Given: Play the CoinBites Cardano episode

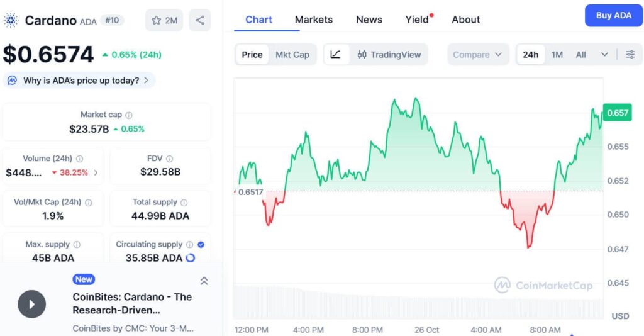Looking at the screenshot, I should pyautogui.click(x=31, y=304).
